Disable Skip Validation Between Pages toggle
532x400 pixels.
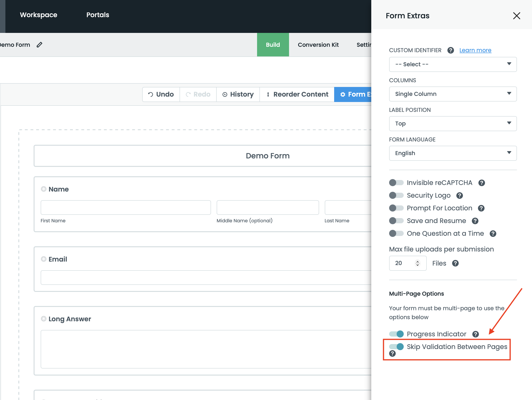coord(396,347)
